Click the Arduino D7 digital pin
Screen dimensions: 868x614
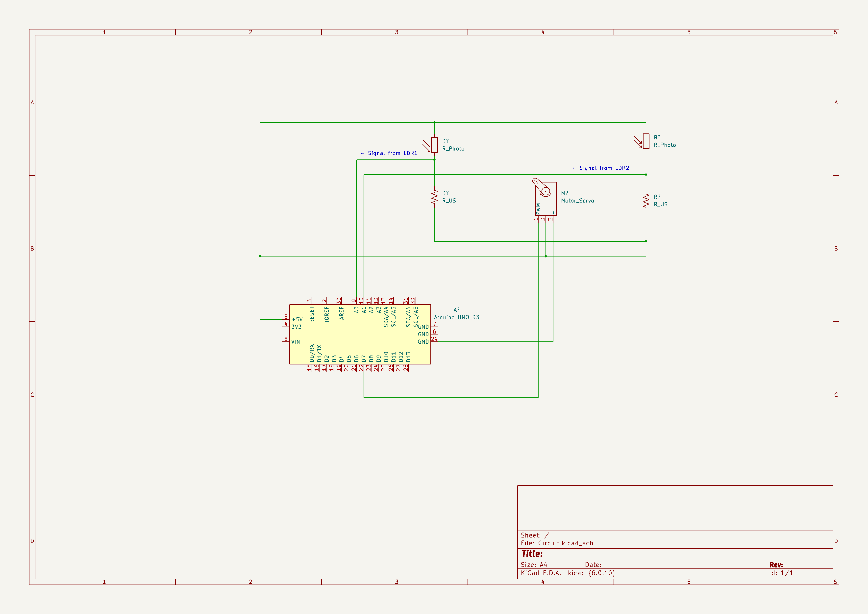coord(364,367)
